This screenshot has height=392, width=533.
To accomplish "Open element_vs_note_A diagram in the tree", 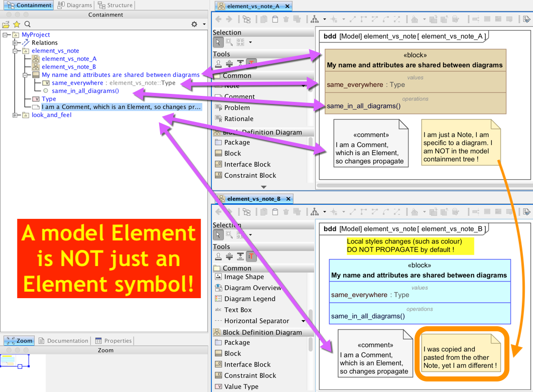I will coord(69,59).
